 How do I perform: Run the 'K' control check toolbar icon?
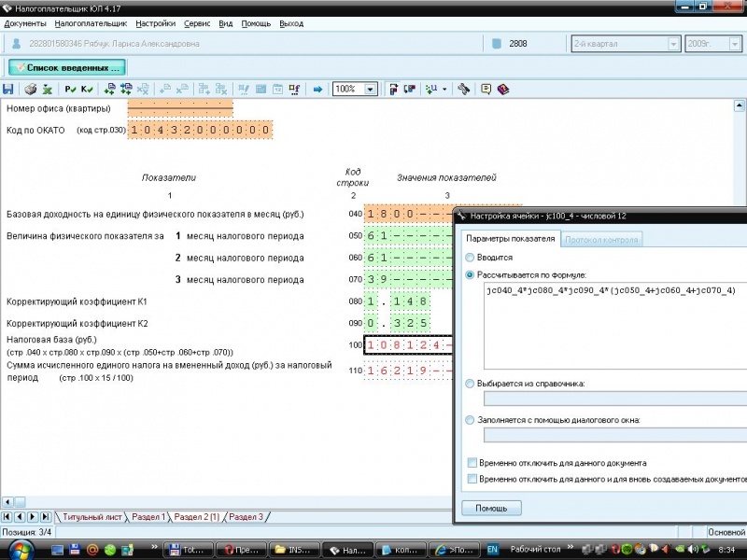pos(87,89)
